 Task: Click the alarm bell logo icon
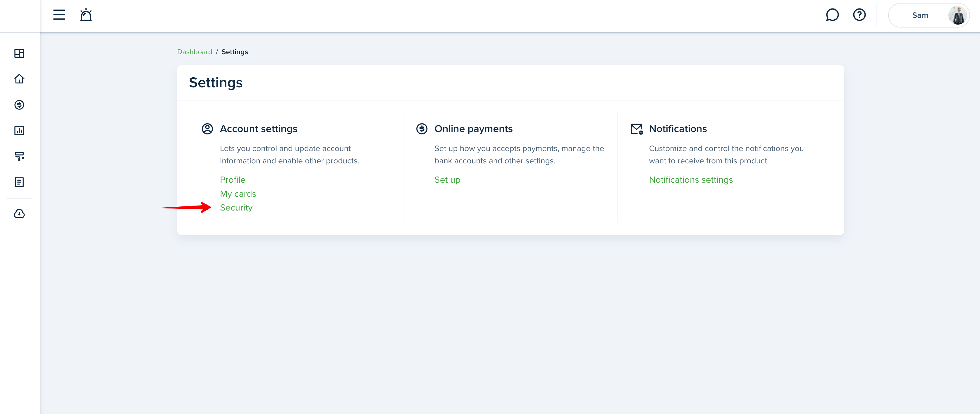coord(86,15)
